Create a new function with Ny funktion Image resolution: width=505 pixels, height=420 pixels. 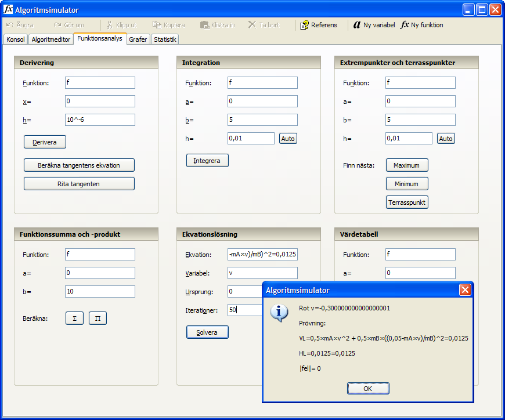(x=422, y=25)
